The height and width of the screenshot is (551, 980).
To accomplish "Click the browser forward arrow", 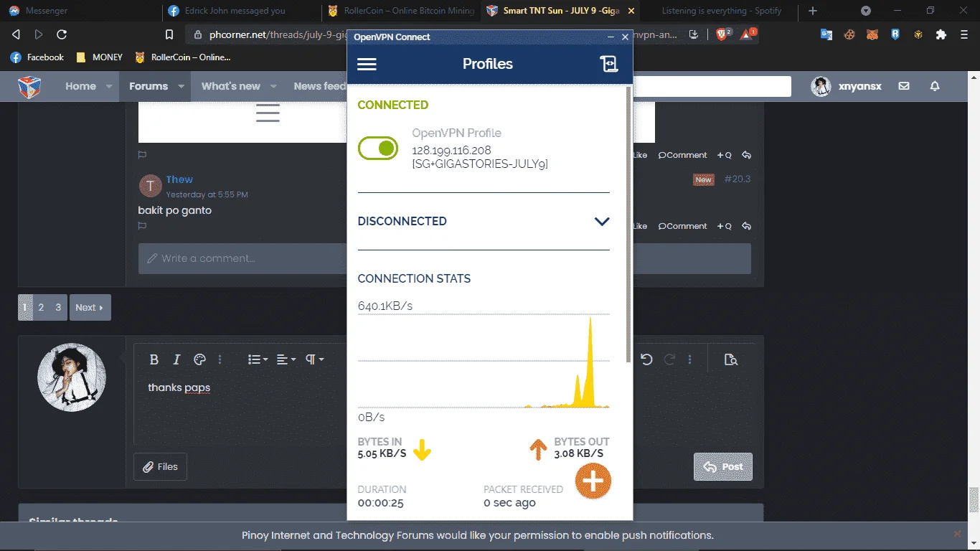I will (x=39, y=34).
